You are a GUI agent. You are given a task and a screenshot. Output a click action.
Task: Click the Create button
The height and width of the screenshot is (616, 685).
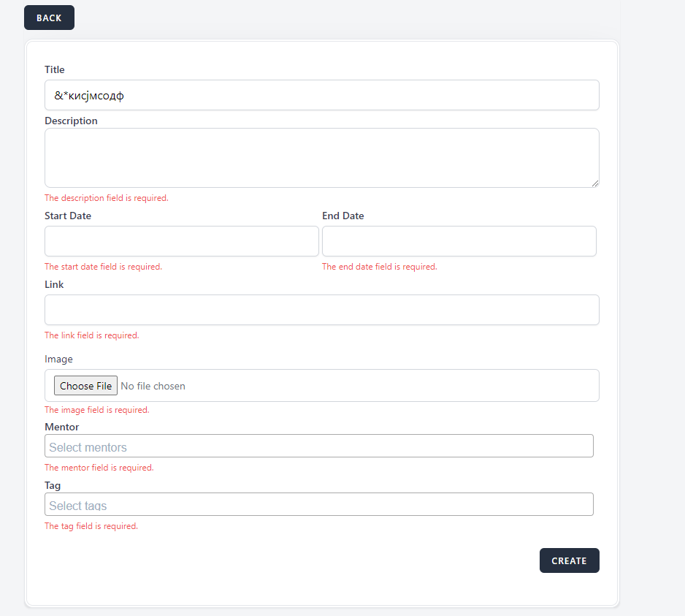coord(569,560)
